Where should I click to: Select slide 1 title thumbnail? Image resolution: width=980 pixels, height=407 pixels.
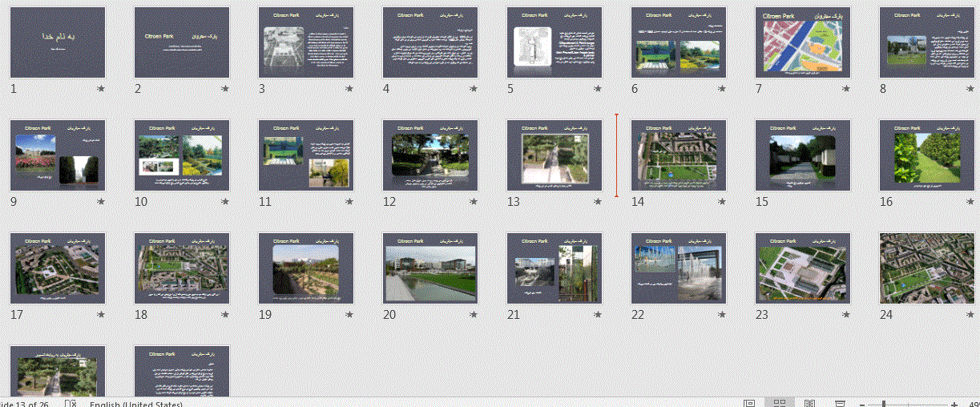pyautogui.click(x=58, y=42)
